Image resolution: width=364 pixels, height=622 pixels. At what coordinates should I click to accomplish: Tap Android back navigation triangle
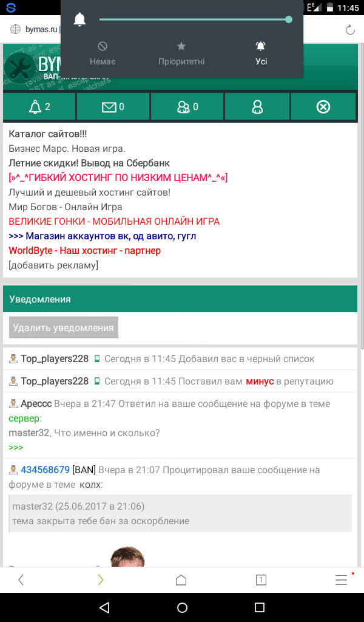104,607
